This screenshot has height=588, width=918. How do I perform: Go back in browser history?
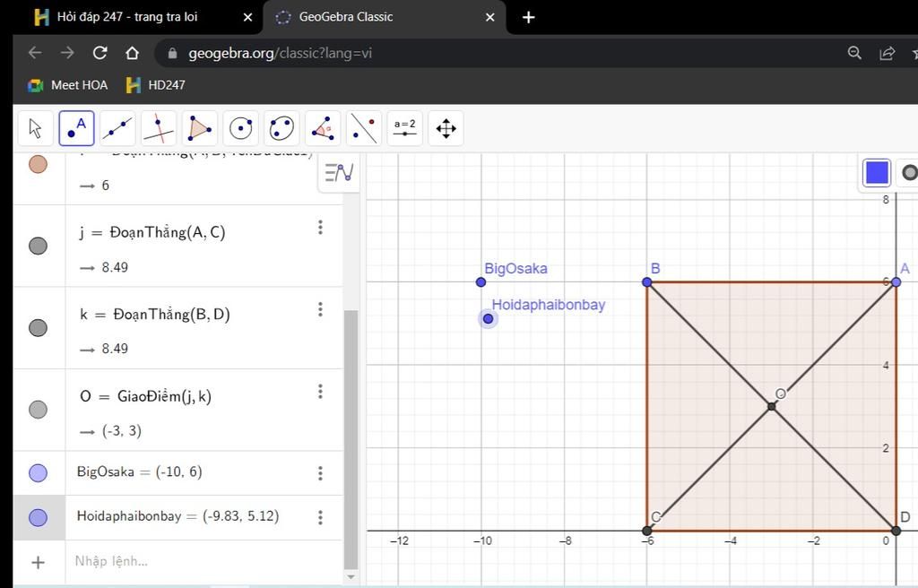(35, 53)
